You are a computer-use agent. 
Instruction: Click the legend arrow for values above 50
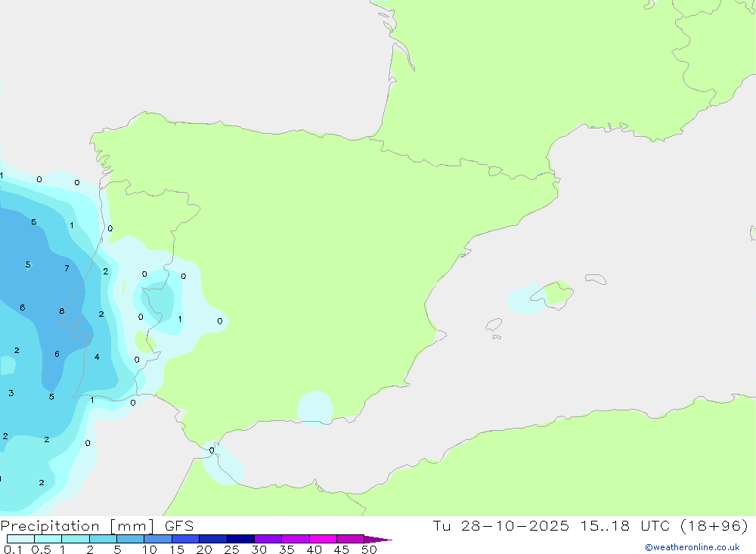click(x=378, y=539)
